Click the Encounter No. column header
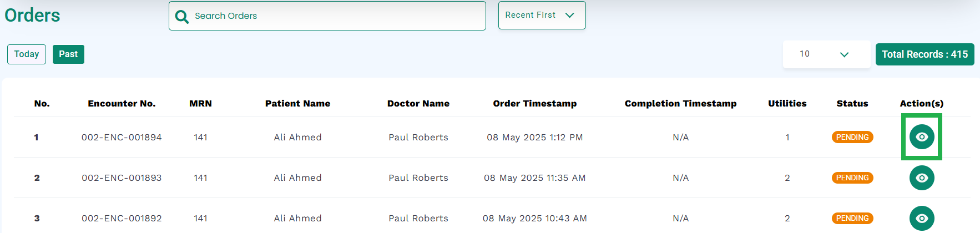The width and height of the screenshot is (980, 233). click(122, 103)
